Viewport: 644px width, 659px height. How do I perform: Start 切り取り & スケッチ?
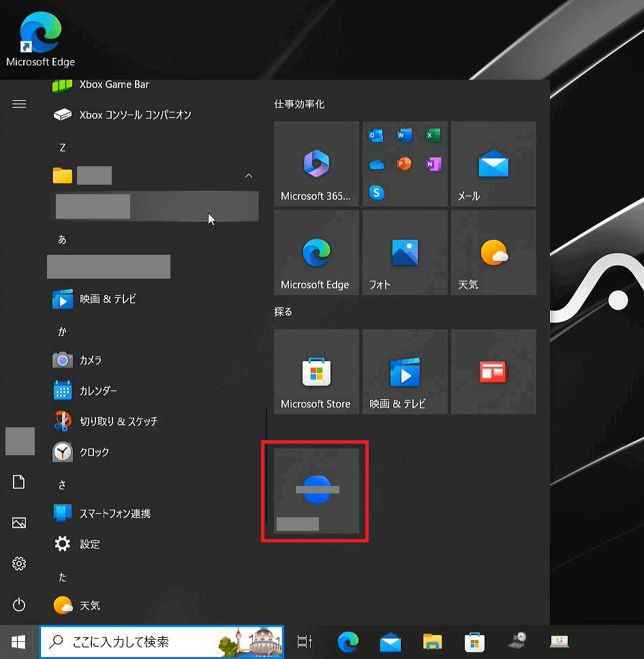tap(153, 421)
